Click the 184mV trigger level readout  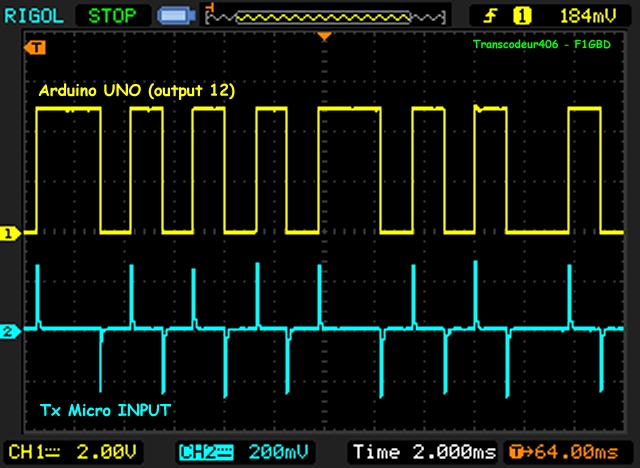coord(588,16)
